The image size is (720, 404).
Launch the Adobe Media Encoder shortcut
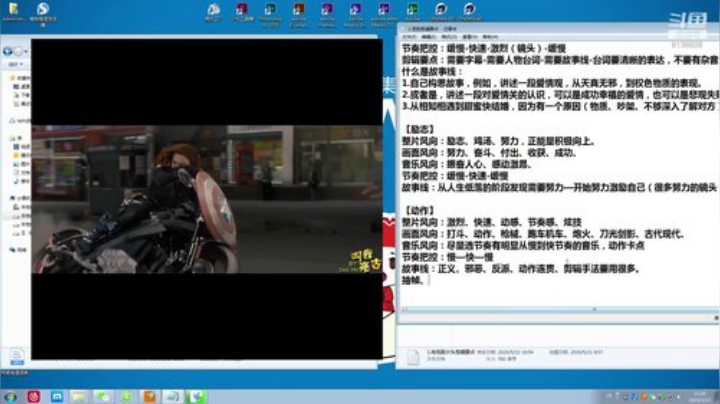[x=355, y=14]
